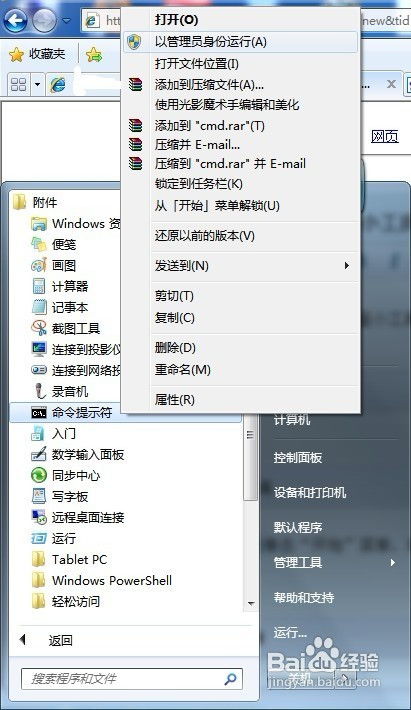Open 画图 Paint program
Image resolution: width=411 pixels, height=710 pixels.
point(53,265)
